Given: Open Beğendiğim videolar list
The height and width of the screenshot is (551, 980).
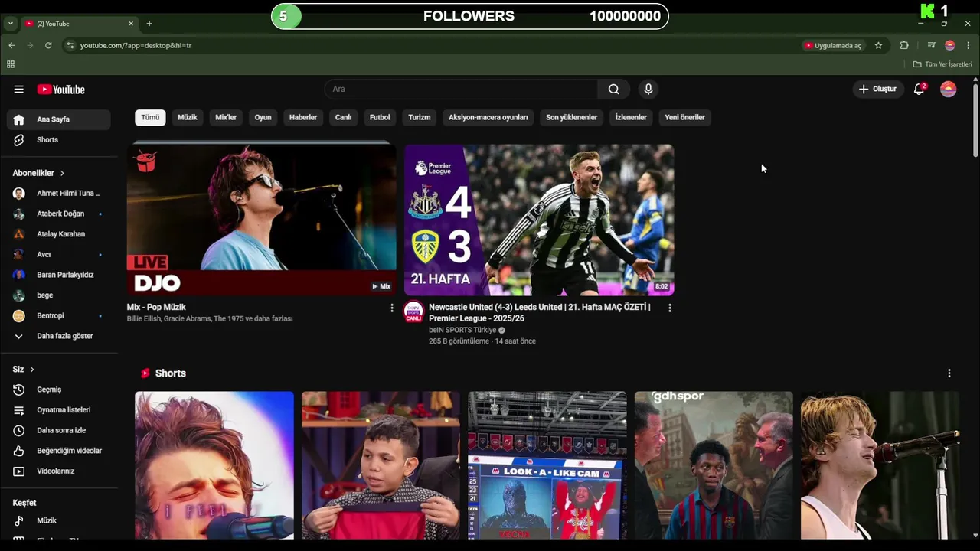Looking at the screenshot, I should click(59, 451).
